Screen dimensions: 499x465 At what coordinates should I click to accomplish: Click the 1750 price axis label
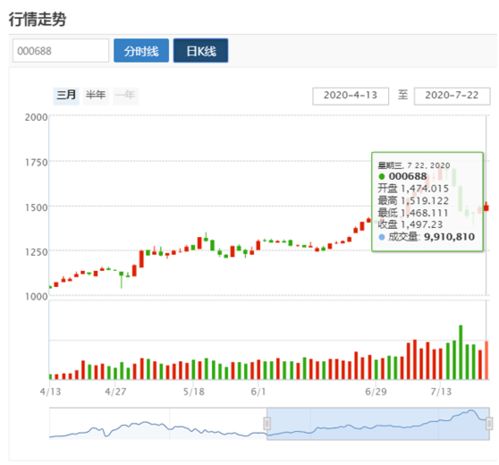pos(36,162)
